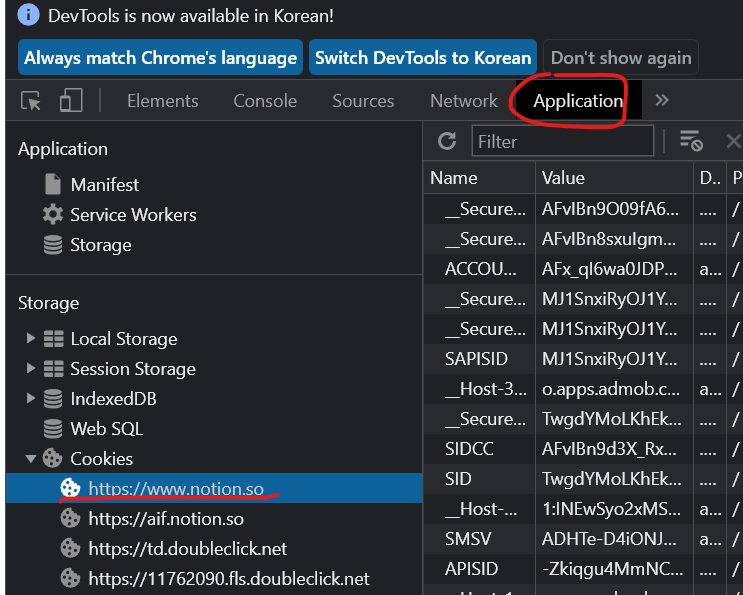Collapse the Cookies tree
The width and height of the screenshot is (743, 595).
click(x=31, y=459)
